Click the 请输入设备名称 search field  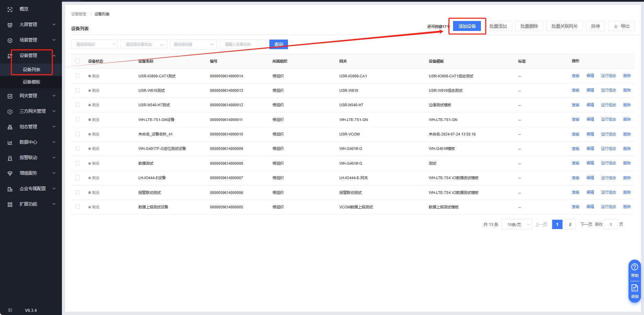(x=243, y=44)
